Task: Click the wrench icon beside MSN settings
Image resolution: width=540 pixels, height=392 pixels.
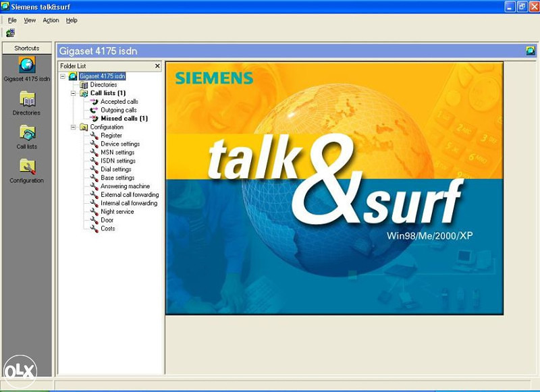Action: [94, 152]
